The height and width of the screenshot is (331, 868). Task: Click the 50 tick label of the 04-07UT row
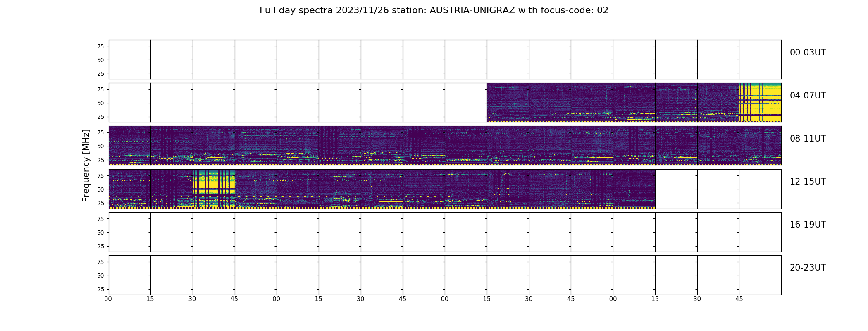pyautogui.click(x=100, y=103)
